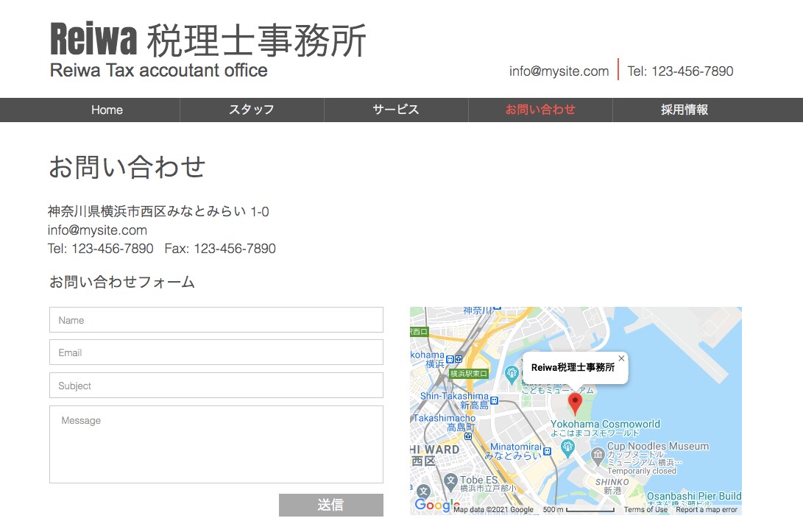Click the Takashimacho 高島町 map label

tap(445, 422)
